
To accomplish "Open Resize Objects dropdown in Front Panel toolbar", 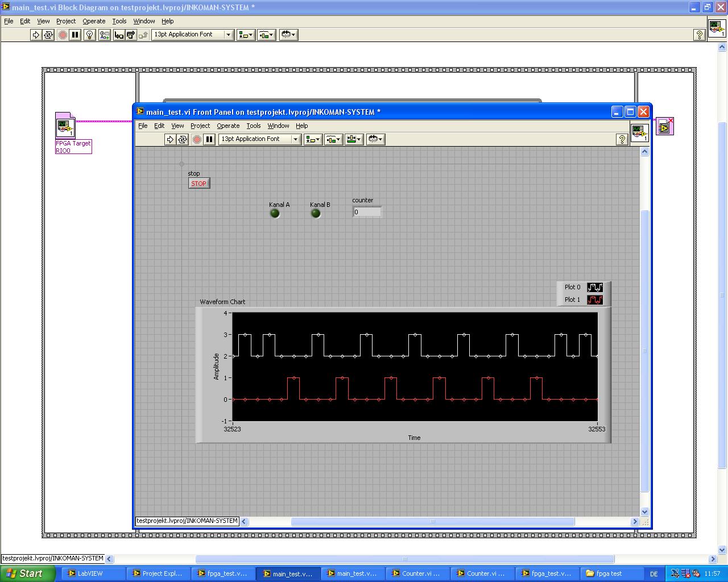I will click(x=354, y=139).
